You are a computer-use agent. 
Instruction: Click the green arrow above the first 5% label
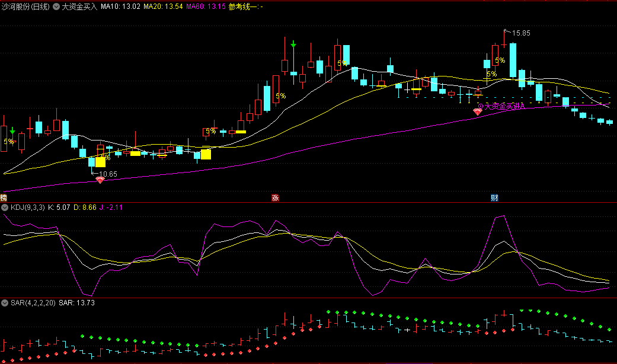(12, 130)
